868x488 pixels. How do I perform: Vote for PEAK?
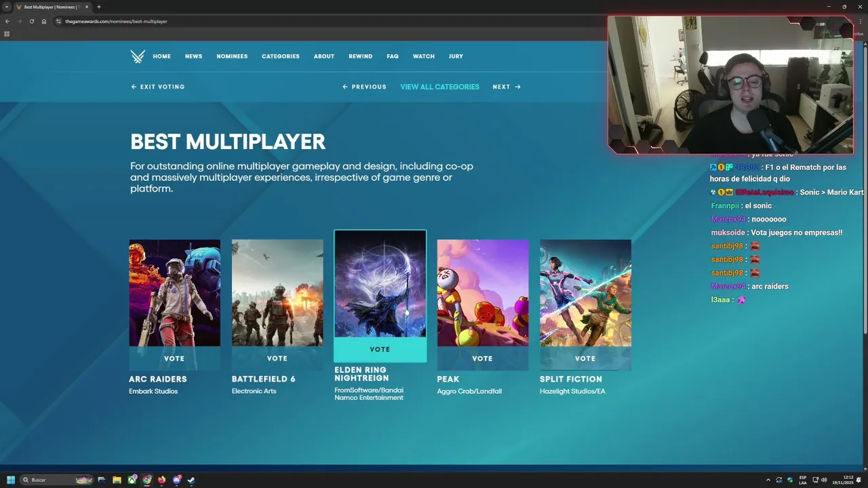(x=483, y=359)
